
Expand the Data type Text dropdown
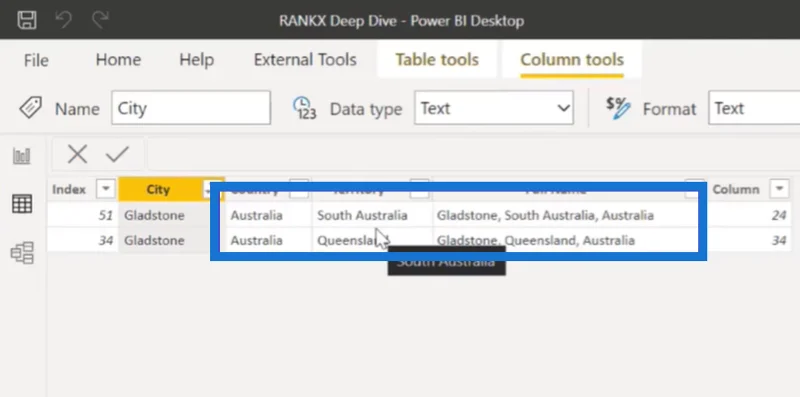point(494,108)
